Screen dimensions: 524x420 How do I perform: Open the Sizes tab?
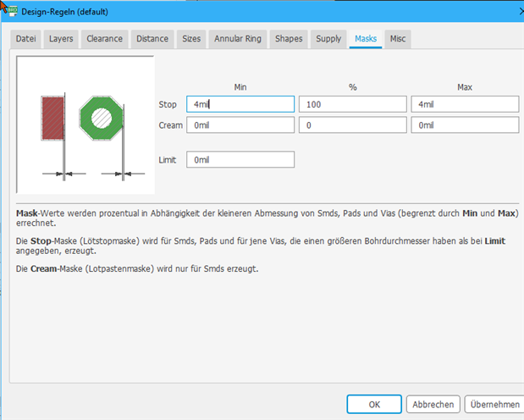click(191, 39)
